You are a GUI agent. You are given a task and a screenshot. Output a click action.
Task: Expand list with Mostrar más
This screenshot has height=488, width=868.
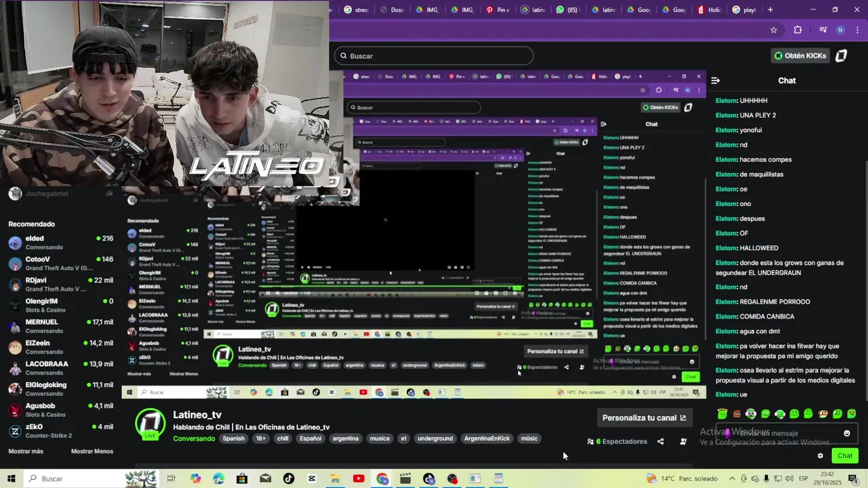click(x=26, y=451)
